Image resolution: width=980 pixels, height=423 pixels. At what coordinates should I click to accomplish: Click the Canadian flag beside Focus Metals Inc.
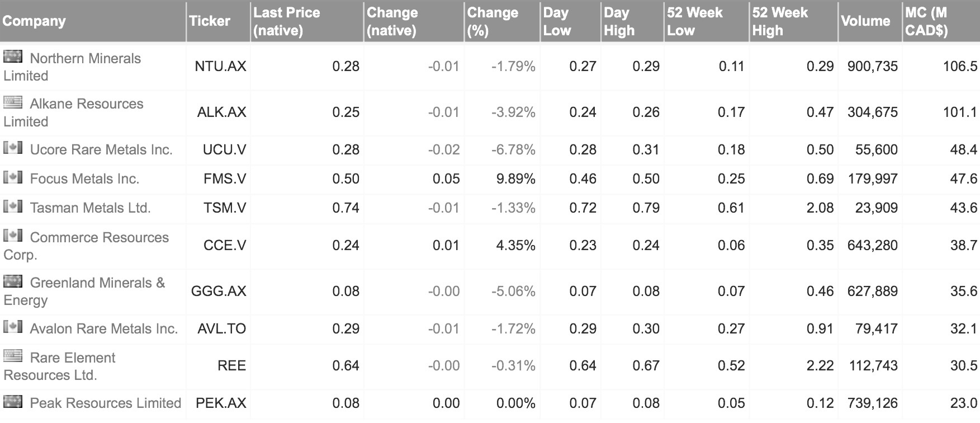tap(13, 177)
